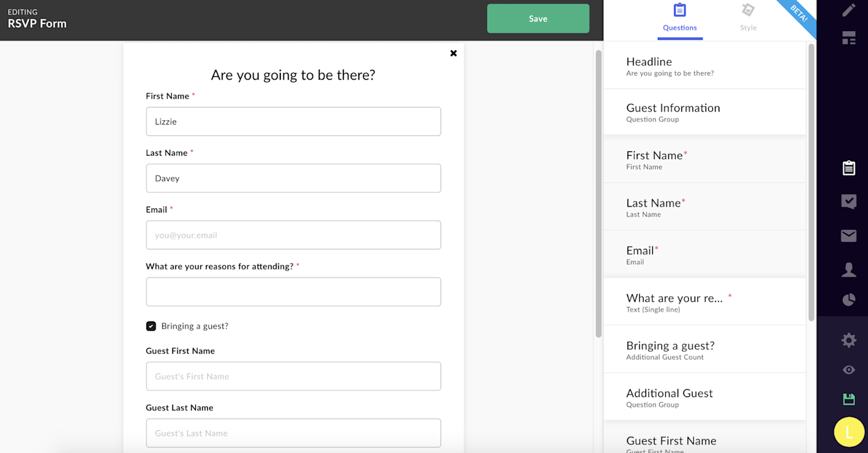Toggle the required marker on Email question
The height and width of the screenshot is (453, 868).
click(656, 248)
